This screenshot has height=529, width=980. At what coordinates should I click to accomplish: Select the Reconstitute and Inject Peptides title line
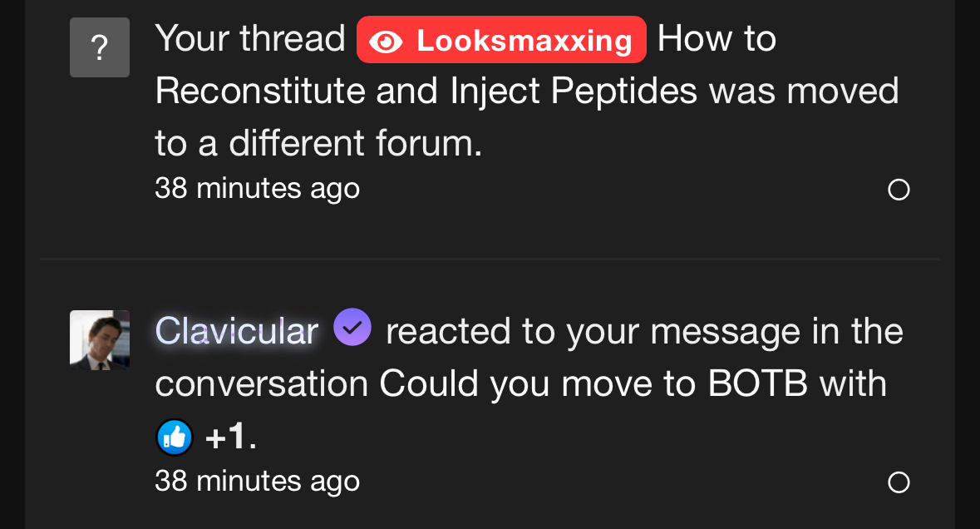(x=426, y=91)
